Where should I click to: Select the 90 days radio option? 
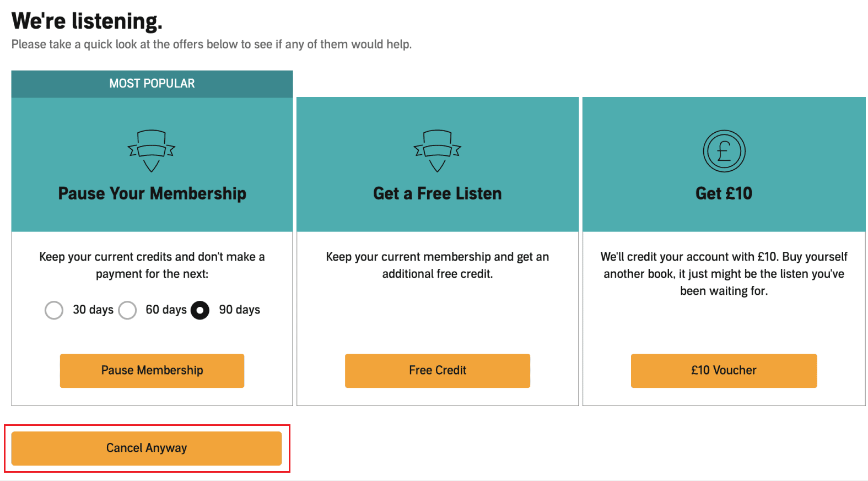coord(200,310)
